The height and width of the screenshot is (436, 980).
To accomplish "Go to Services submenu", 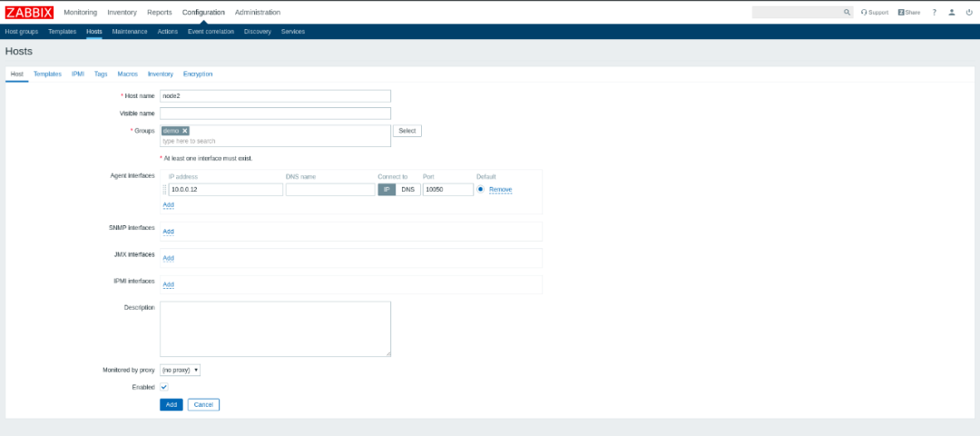I will tap(293, 32).
